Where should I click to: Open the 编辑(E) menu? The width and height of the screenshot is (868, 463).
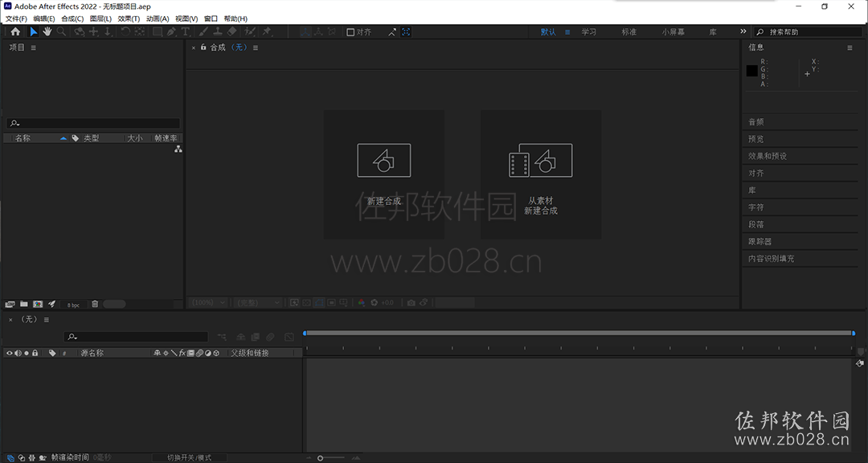(44, 18)
